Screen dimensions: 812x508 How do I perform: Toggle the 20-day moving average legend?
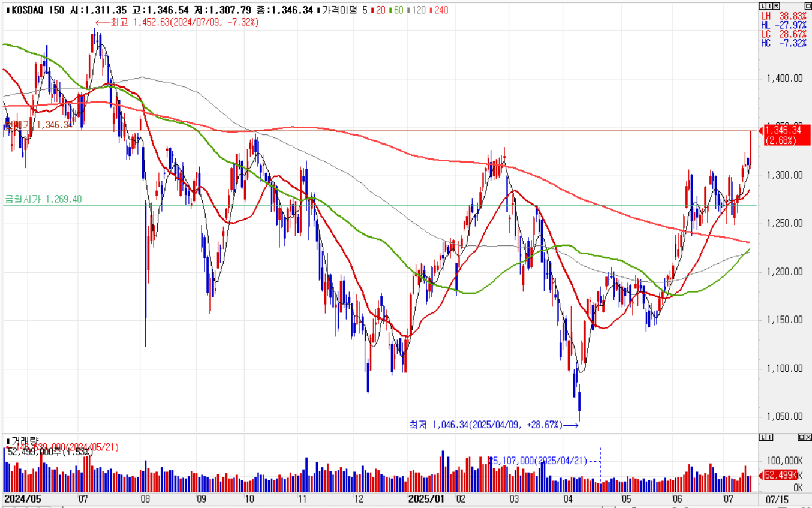[378, 10]
